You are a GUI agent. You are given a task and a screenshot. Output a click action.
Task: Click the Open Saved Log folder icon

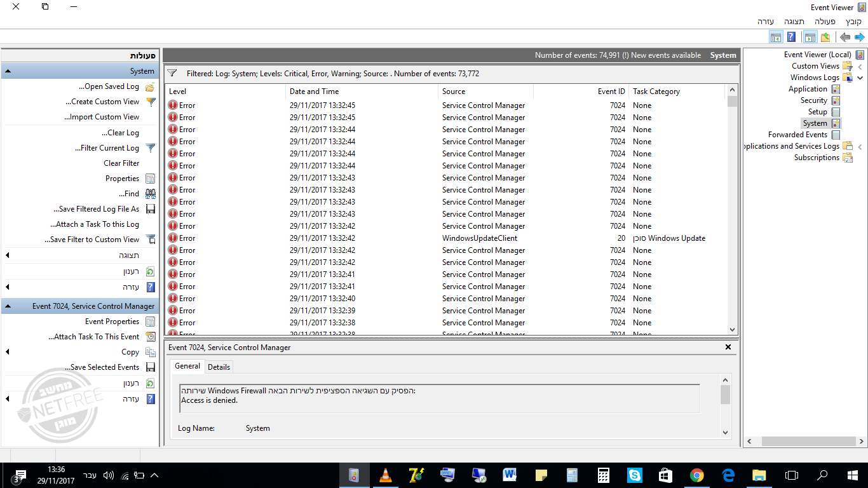coord(150,86)
